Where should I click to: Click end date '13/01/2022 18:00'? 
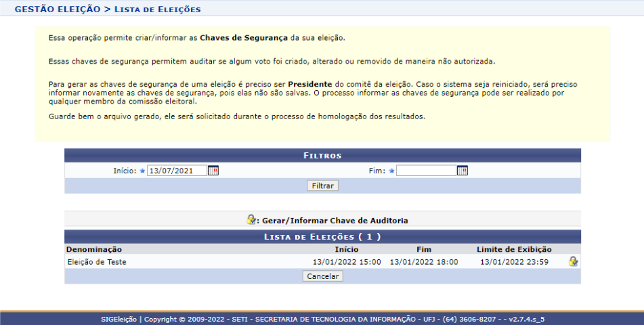tap(424, 262)
